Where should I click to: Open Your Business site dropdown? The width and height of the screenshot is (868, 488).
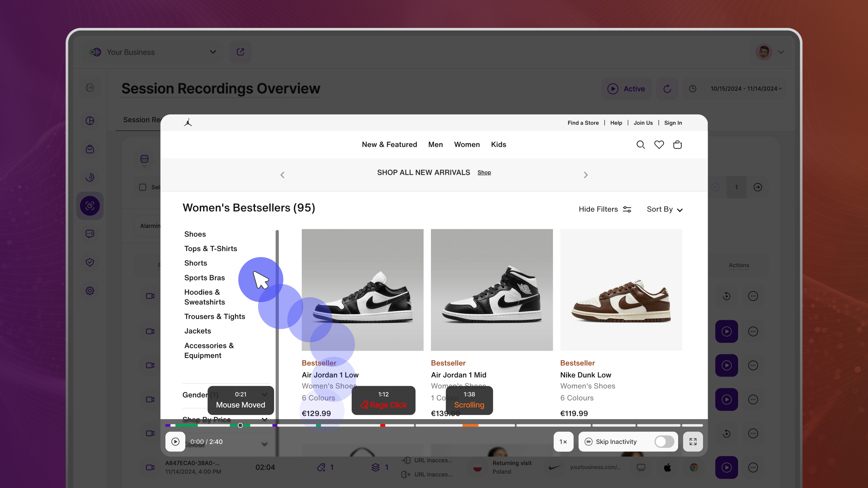(x=153, y=52)
